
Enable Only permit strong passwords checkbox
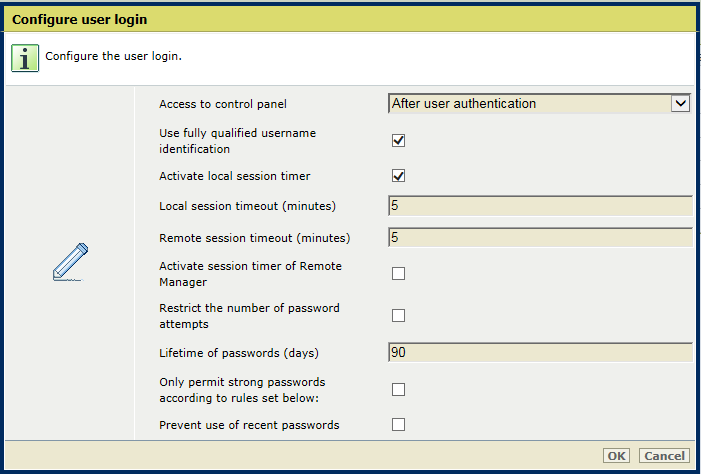coord(398,389)
